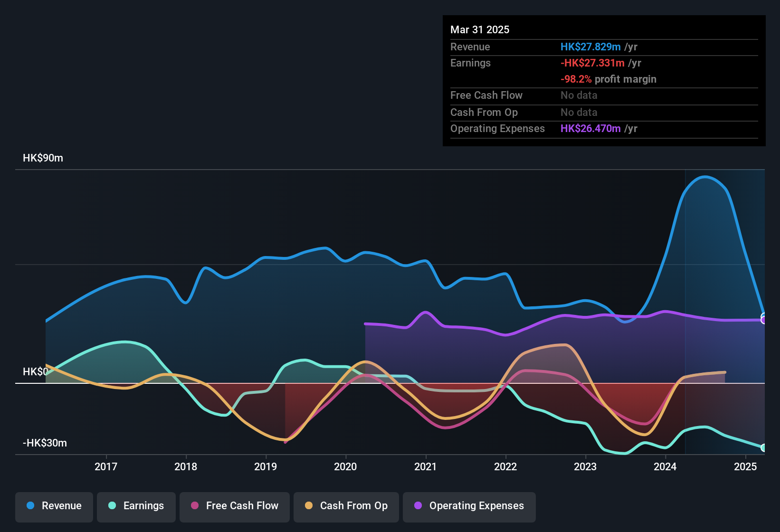
Task: Toggle the Free Cash Flow legend button
Action: (235, 506)
